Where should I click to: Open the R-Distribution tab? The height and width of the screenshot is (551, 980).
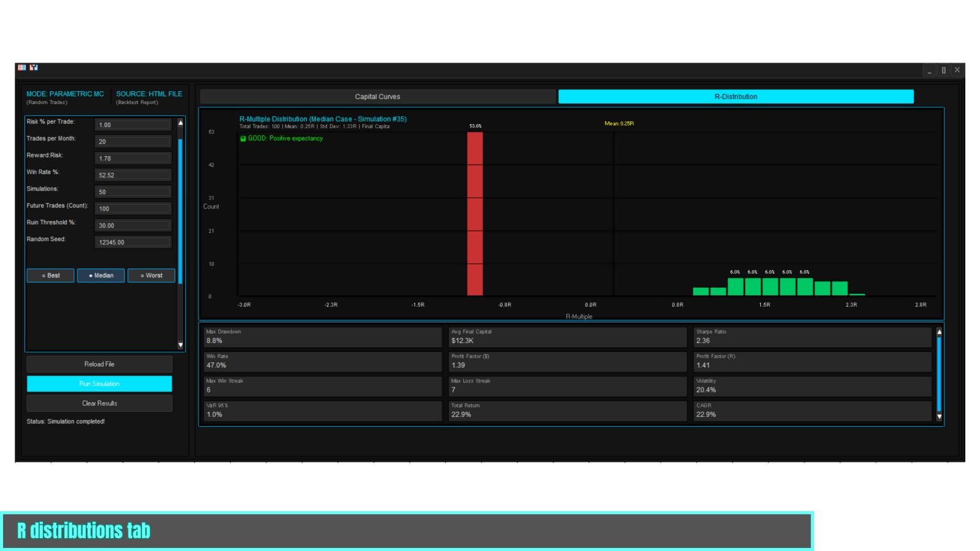pos(736,97)
